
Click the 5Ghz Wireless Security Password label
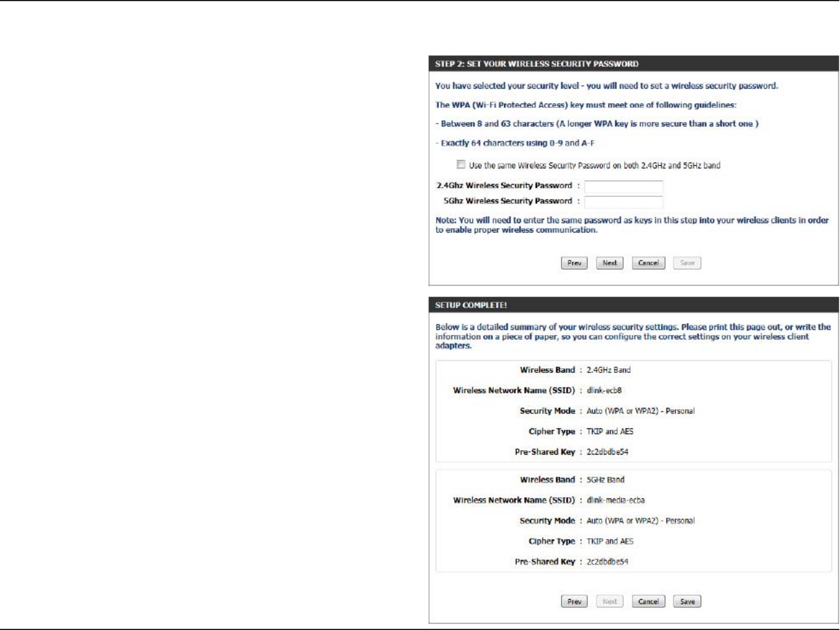508,201
